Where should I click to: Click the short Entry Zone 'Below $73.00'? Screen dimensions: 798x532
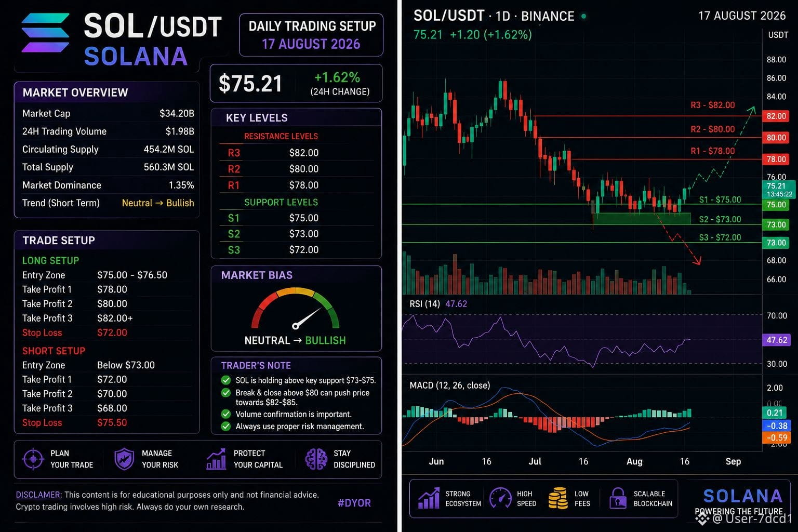click(126, 365)
